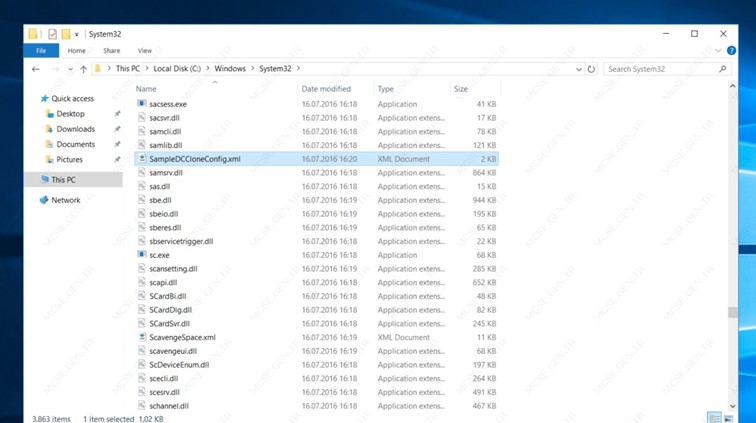756x423 pixels.
Task: Open the Help question mark icon
Action: 731,51
